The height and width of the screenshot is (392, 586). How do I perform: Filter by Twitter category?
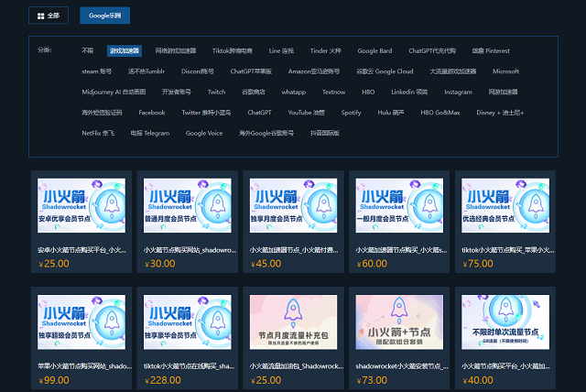206,113
